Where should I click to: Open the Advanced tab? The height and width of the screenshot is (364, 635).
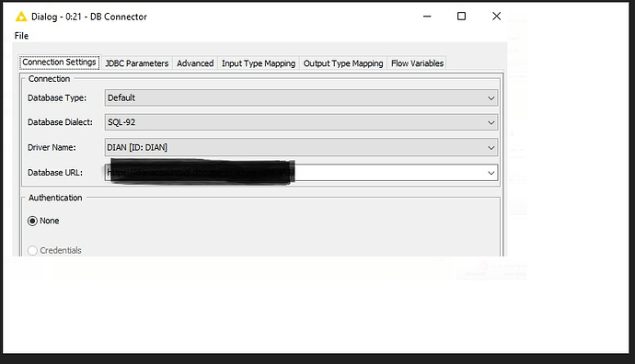pyautogui.click(x=195, y=63)
